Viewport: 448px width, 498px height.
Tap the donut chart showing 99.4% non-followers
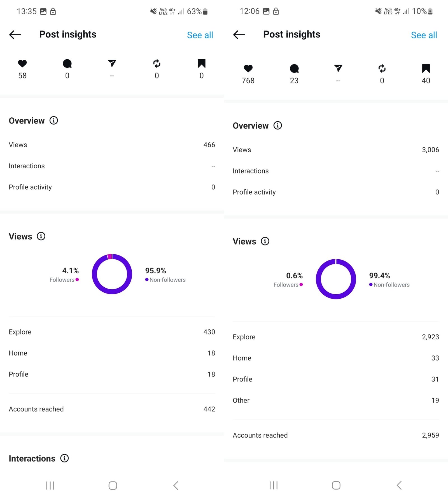coord(336,279)
